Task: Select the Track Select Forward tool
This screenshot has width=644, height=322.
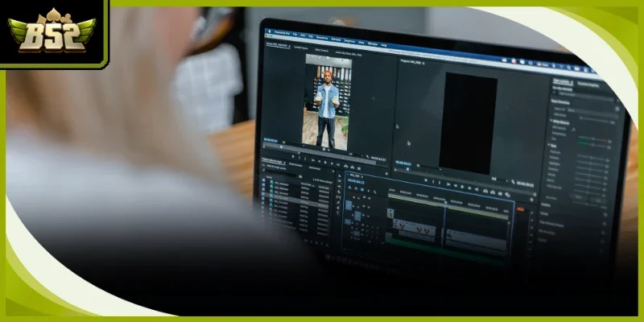Action: pos(339,180)
